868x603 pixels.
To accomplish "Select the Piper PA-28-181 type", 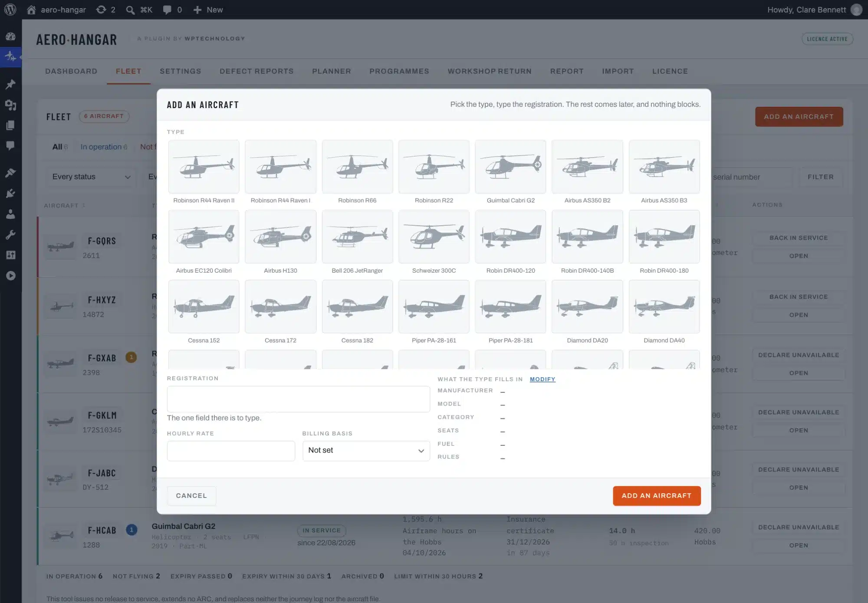I will (510, 312).
